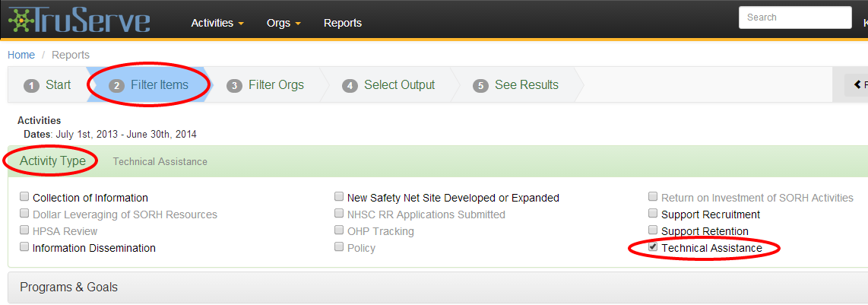Click the TruServe logo
The height and width of the screenshot is (305, 868).
coord(78,20)
